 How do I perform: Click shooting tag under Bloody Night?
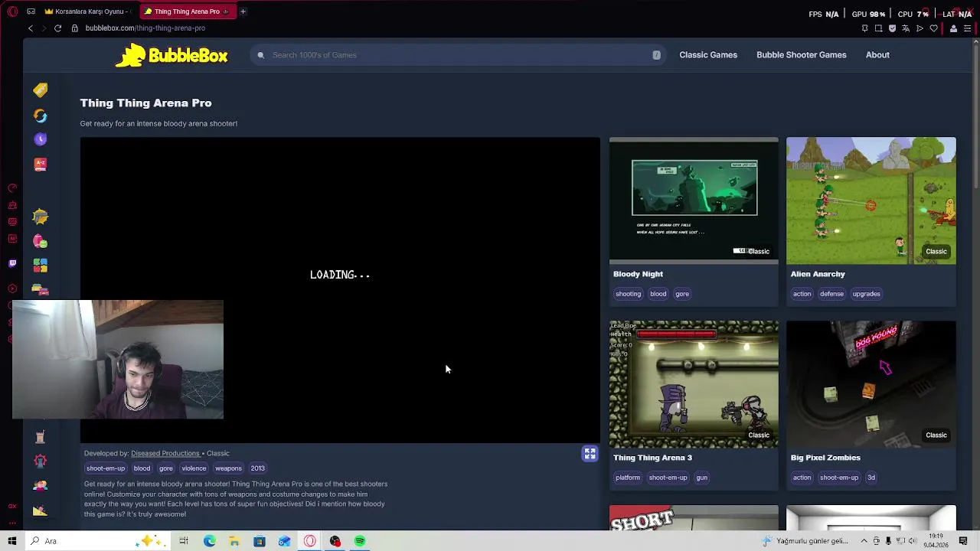[x=628, y=294]
